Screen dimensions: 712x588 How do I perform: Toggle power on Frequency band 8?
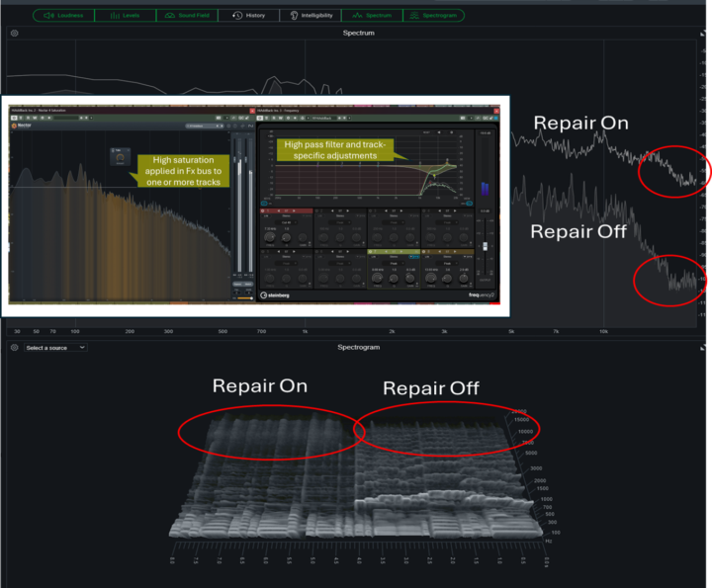424,251
